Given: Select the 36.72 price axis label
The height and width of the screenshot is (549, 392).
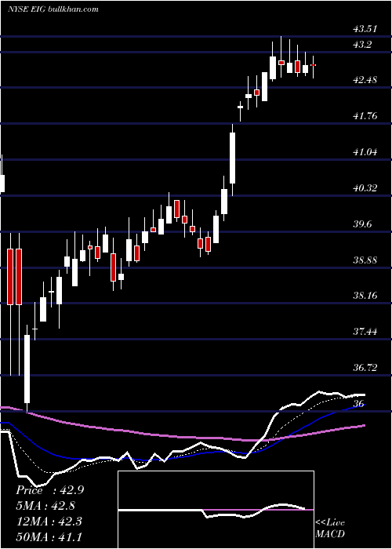Looking at the screenshot, I should [365, 368].
